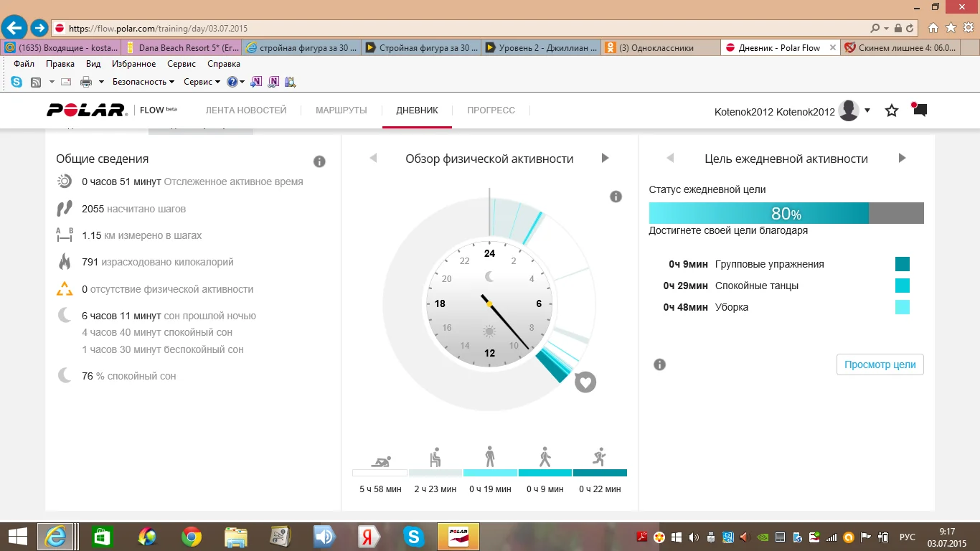Go to ЛЕНТА НОВОСТЕЙ page
980x551 pixels.
coord(245,110)
